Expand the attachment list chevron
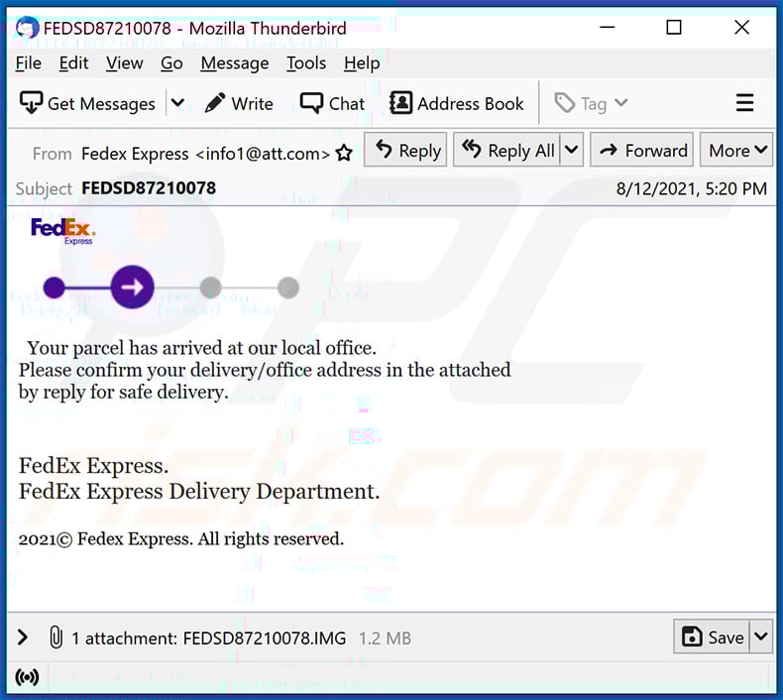This screenshot has height=700, width=783. (23, 638)
